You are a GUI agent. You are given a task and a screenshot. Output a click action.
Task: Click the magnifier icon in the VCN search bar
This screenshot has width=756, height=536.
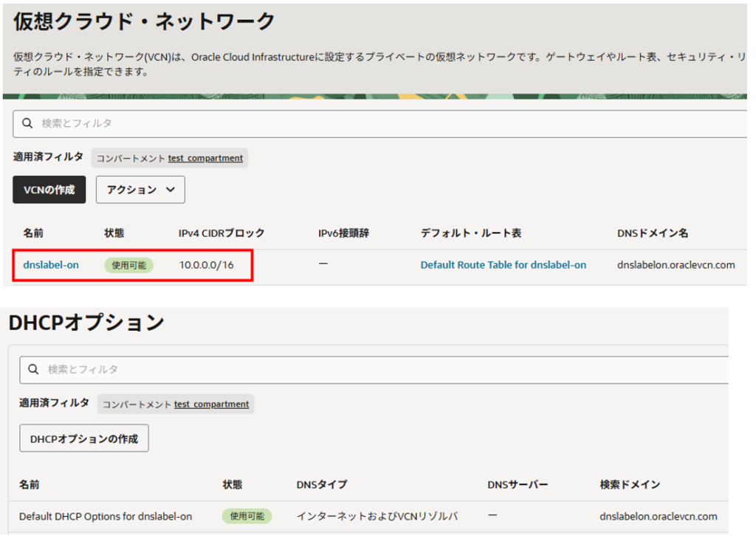pyautogui.click(x=27, y=123)
